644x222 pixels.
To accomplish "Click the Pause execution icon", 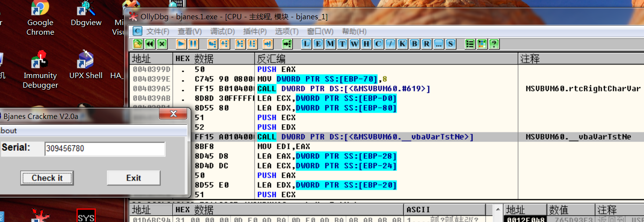I will coord(193,44).
